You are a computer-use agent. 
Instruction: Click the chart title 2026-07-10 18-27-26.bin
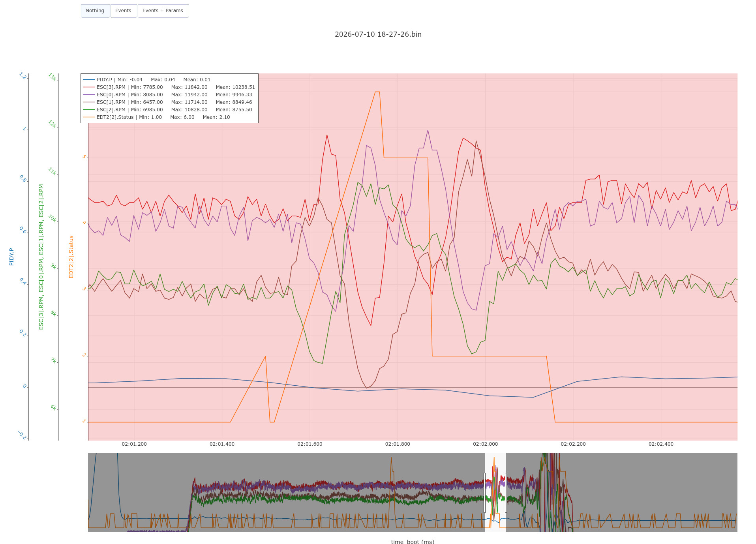[x=378, y=34]
